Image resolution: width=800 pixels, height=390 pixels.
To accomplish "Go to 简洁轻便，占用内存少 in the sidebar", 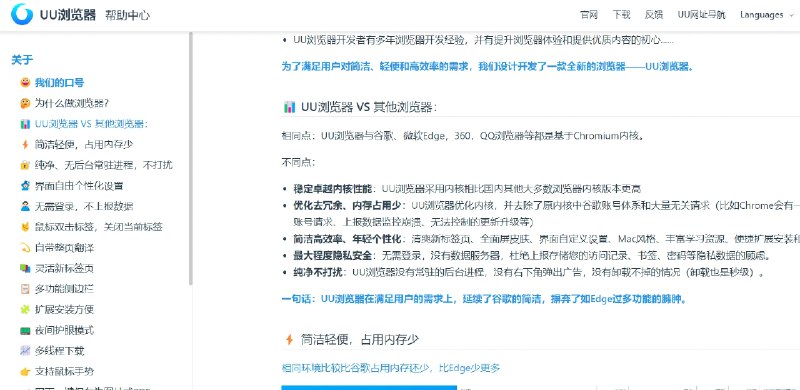I will [84, 144].
